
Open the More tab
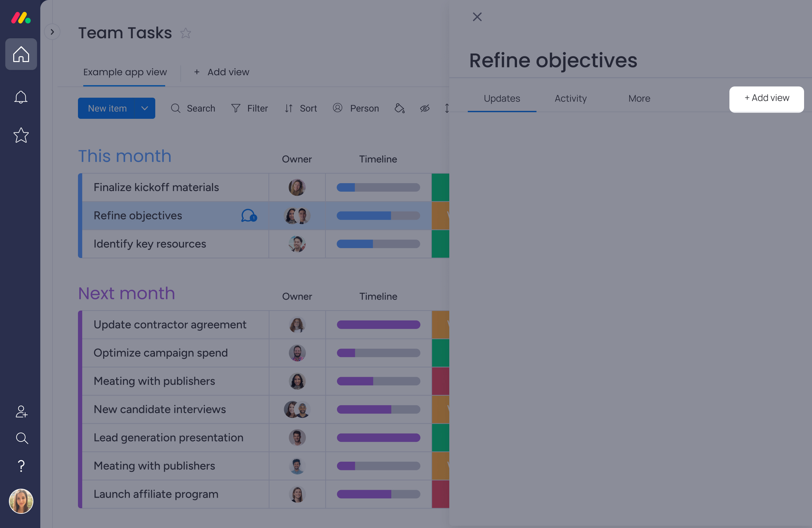point(639,99)
